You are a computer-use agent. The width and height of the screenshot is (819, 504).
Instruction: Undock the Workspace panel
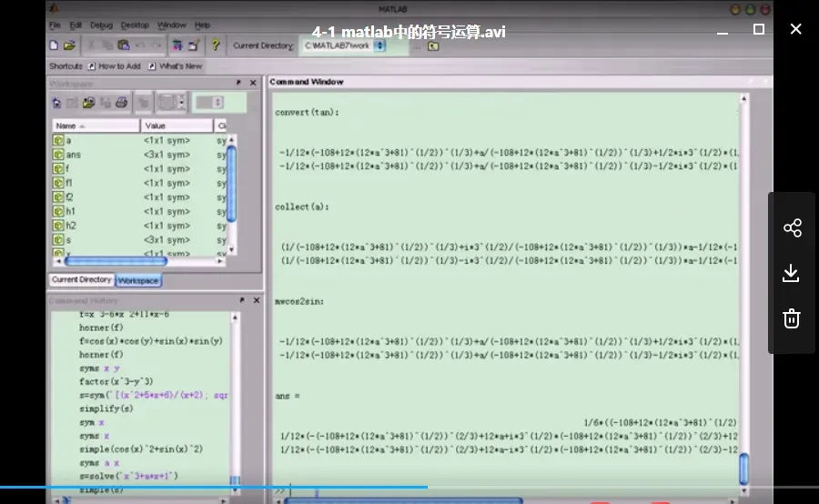238,83
